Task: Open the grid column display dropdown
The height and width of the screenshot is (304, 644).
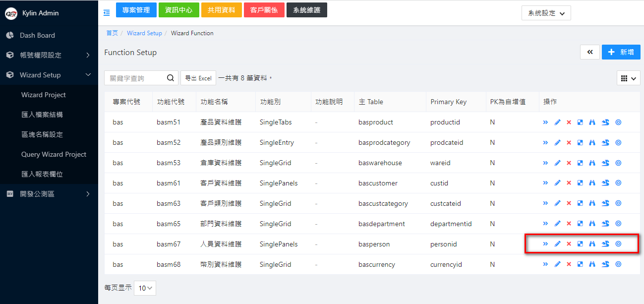Action: click(x=628, y=78)
